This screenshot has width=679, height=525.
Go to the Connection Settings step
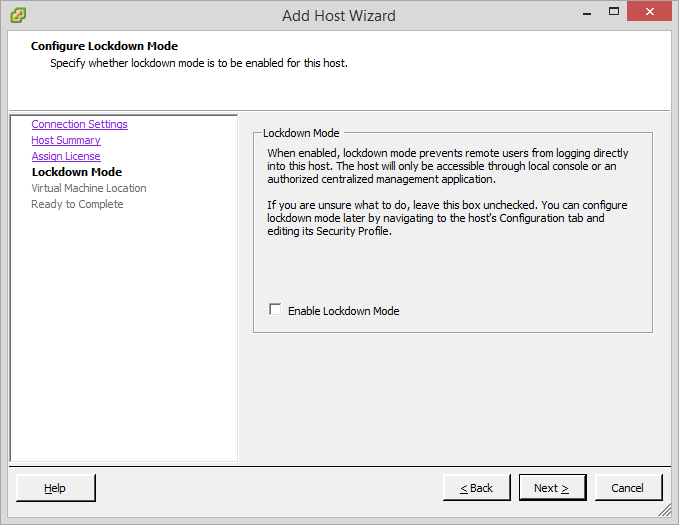[x=79, y=124]
